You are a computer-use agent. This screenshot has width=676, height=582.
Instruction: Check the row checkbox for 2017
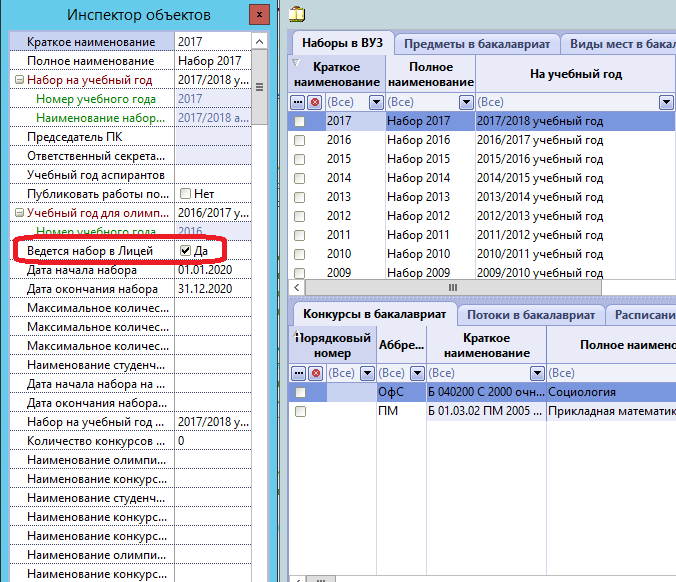[299, 121]
